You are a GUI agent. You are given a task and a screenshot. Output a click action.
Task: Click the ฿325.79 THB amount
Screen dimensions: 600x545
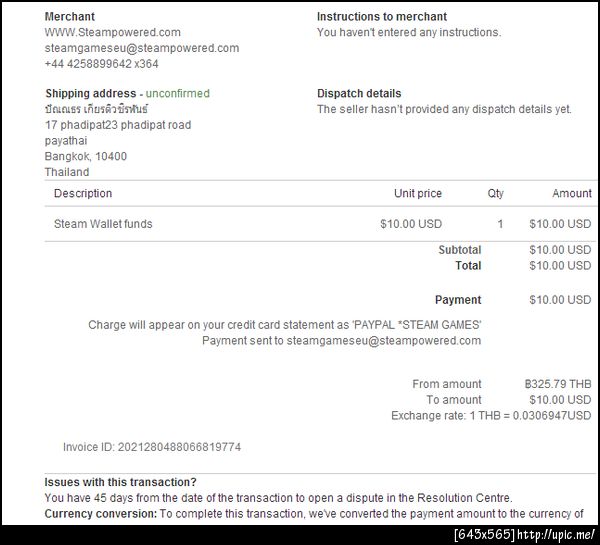click(558, 384)
